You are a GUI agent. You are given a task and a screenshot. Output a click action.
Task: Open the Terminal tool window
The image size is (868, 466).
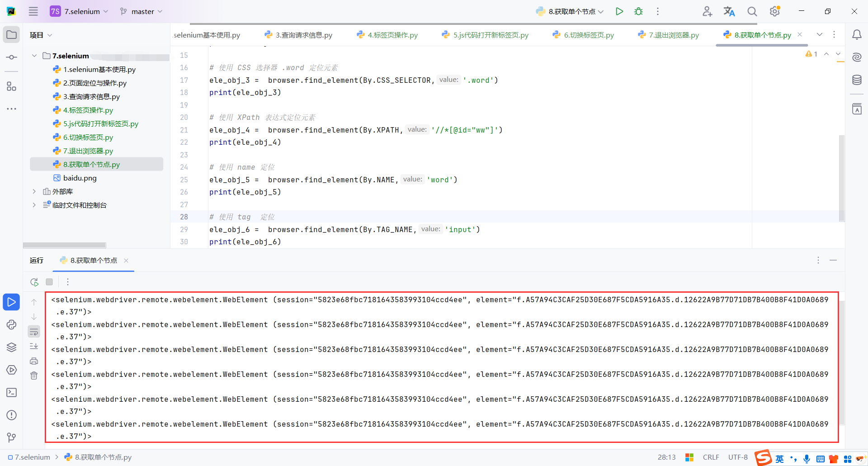tap(12, 393)
